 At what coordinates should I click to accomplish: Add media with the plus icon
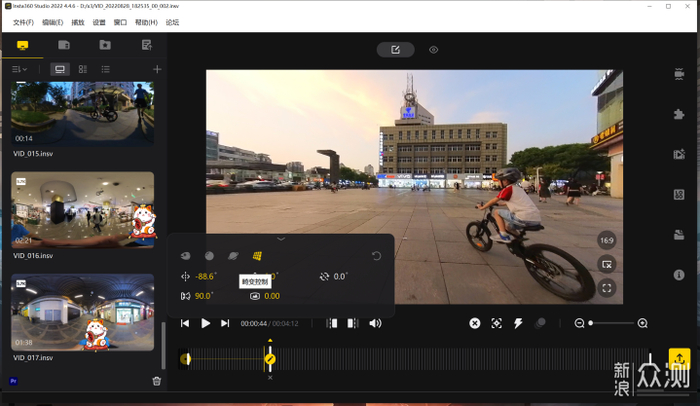pos(157,69)
